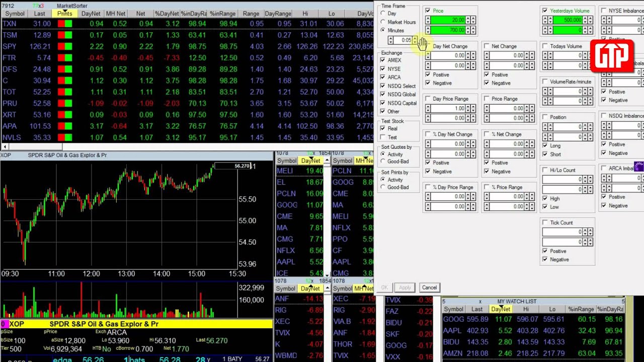
Task: Enable the Position filter checkbox
Action: click(x=545, y=117)
